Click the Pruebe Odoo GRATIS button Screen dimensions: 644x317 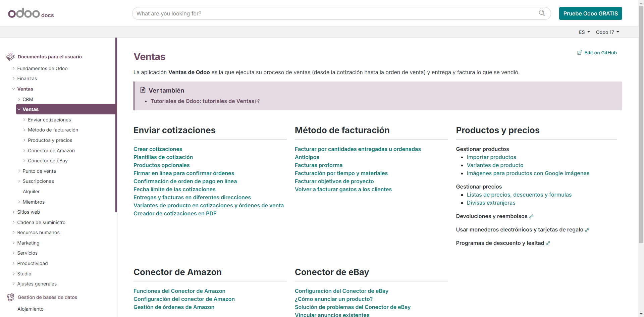(x=590, y=13)
